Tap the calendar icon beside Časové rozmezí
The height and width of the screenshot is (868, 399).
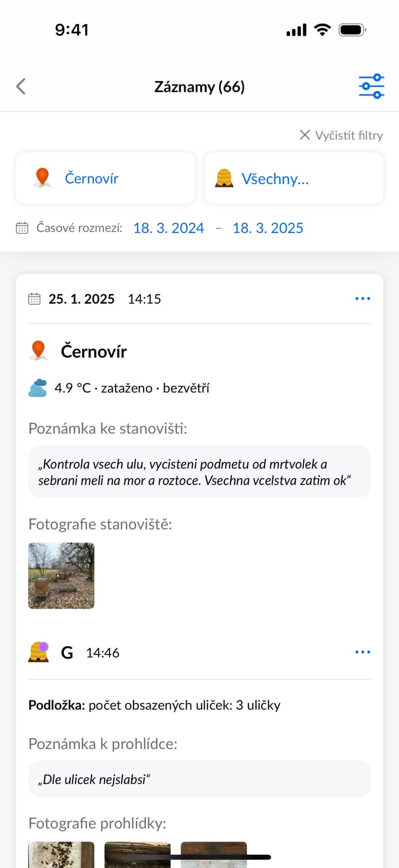(x=22, y=228)
